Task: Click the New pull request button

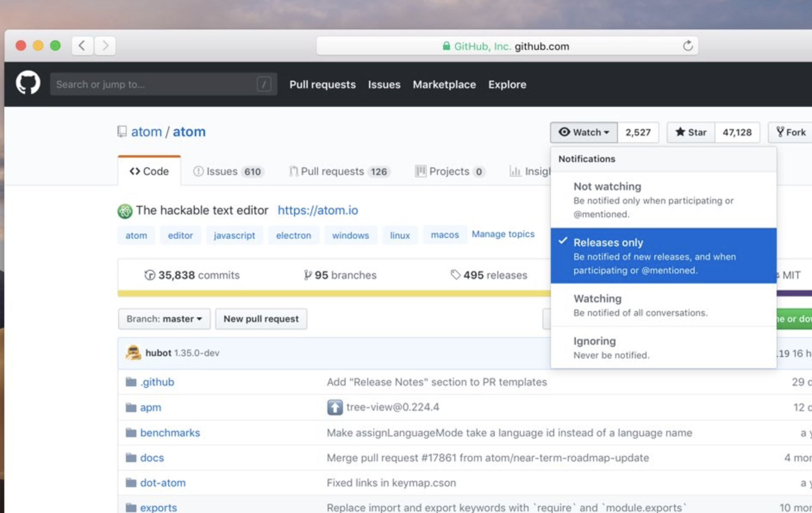Action: (x=261, y=319)
